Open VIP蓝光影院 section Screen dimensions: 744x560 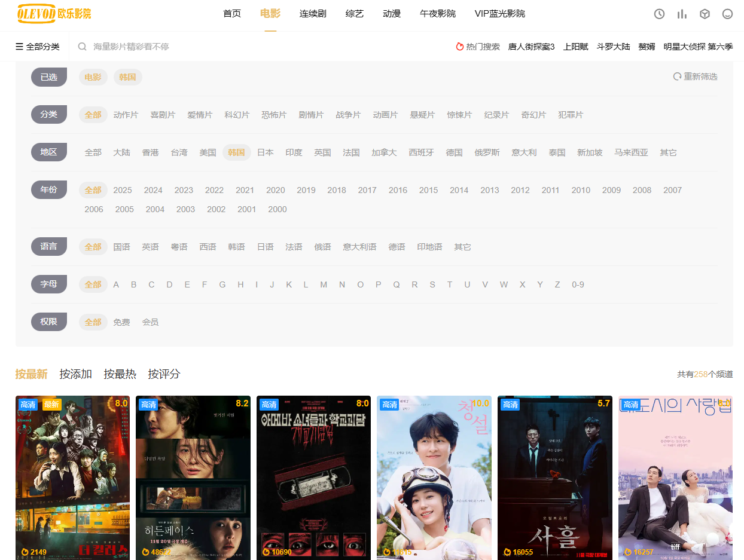[x=499, y=14]
